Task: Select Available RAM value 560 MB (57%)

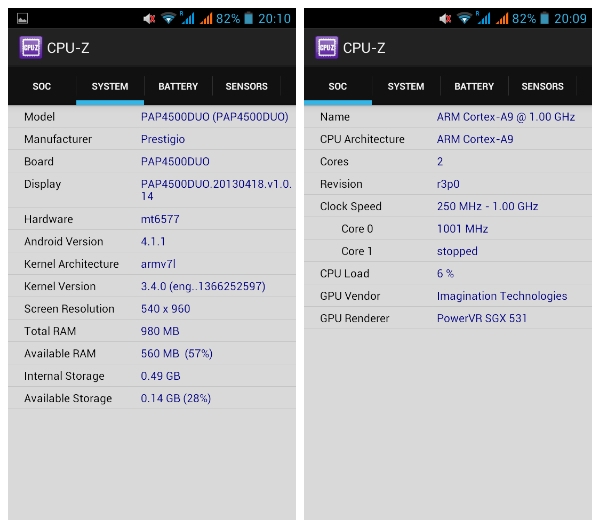Action: click(x=176, y=353)
